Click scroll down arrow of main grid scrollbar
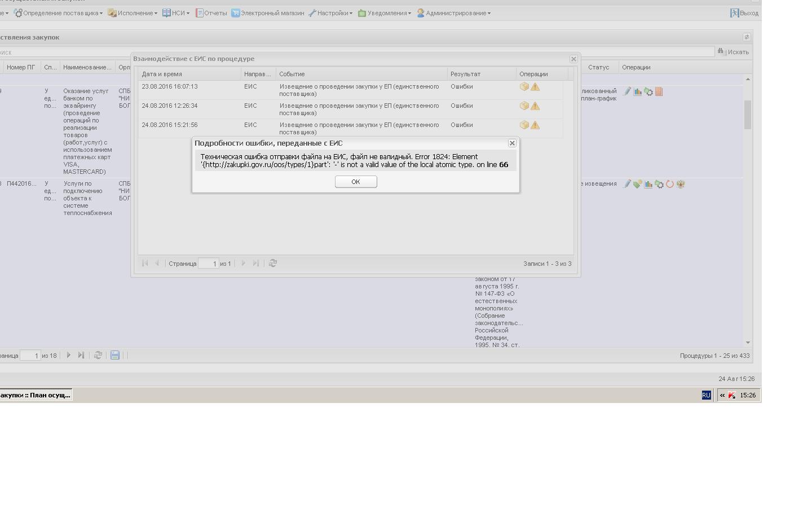812x508 pixels. 748,343
